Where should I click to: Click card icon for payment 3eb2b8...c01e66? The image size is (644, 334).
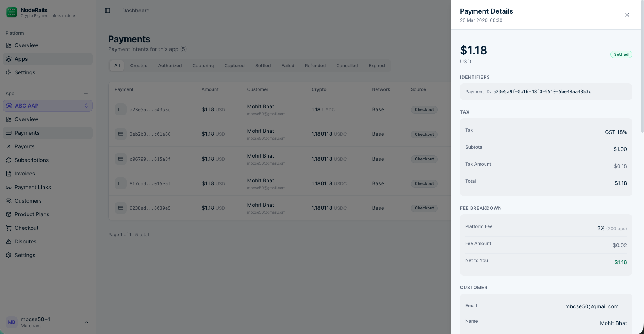coord(121,134)
